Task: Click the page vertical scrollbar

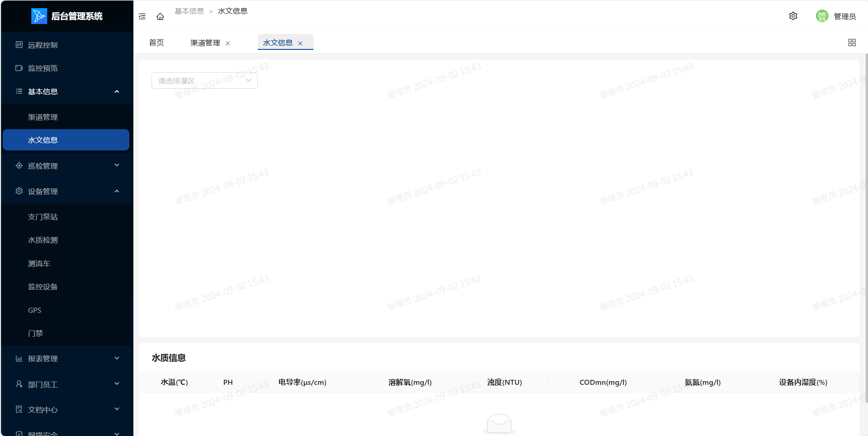Action: tap(866, 228)
